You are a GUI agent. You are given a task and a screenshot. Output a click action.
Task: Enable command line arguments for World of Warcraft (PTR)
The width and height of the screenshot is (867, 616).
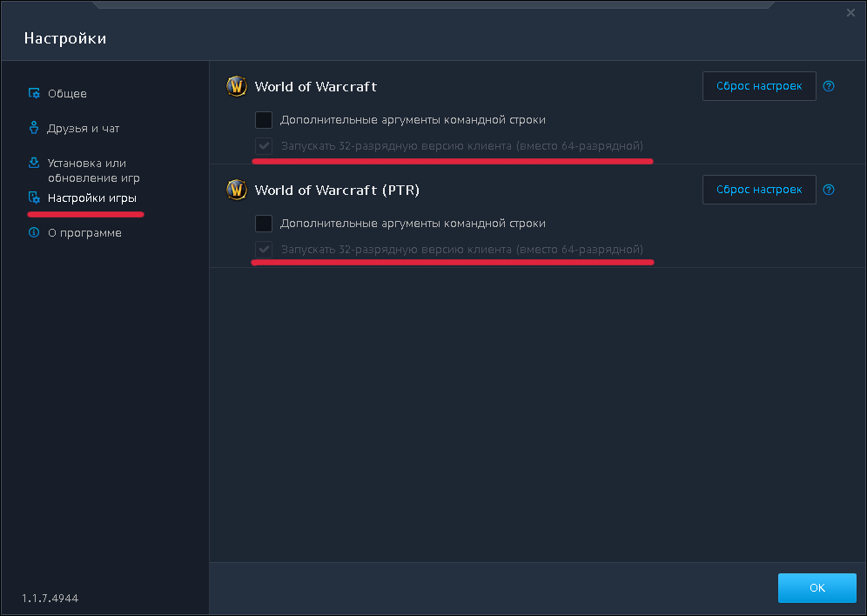point(264,224)
